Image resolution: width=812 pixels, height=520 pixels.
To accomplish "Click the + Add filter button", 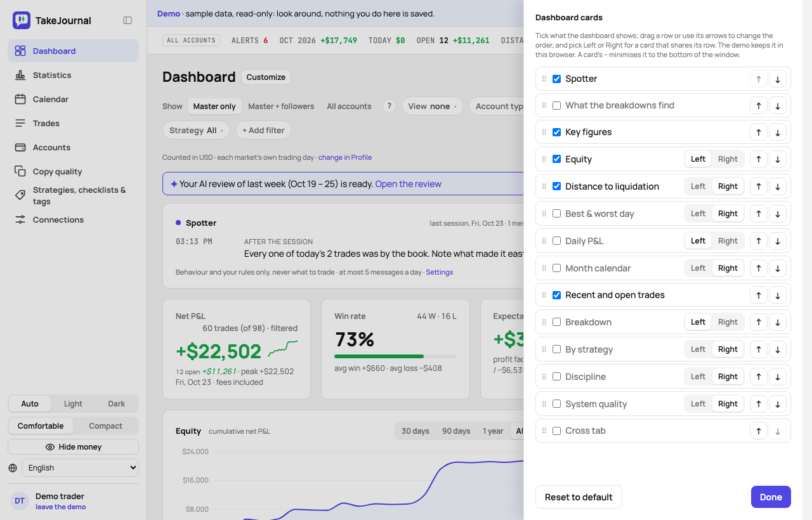I will click(x=263, y=130).
